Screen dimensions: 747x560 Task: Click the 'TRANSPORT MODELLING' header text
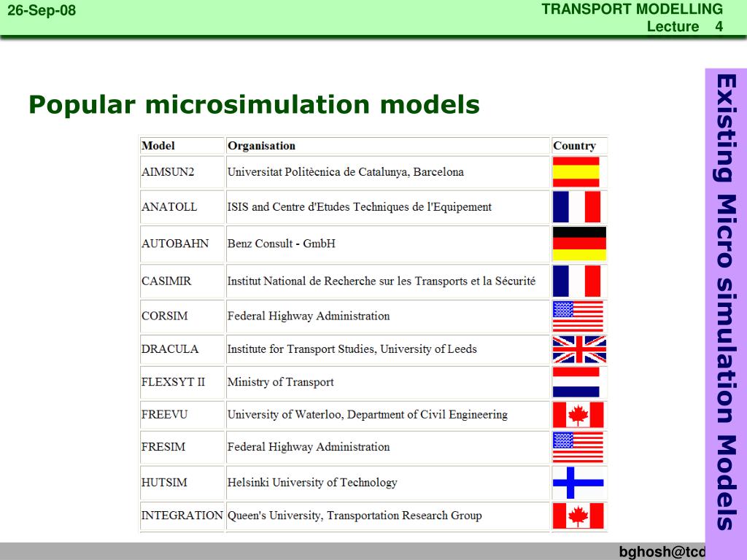coord(632,9)
